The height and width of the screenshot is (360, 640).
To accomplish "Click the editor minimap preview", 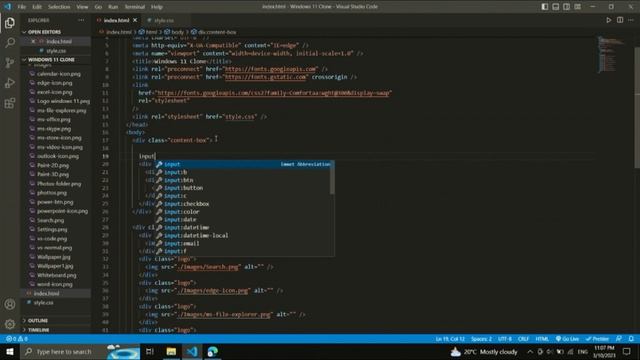I will (611, 55).
